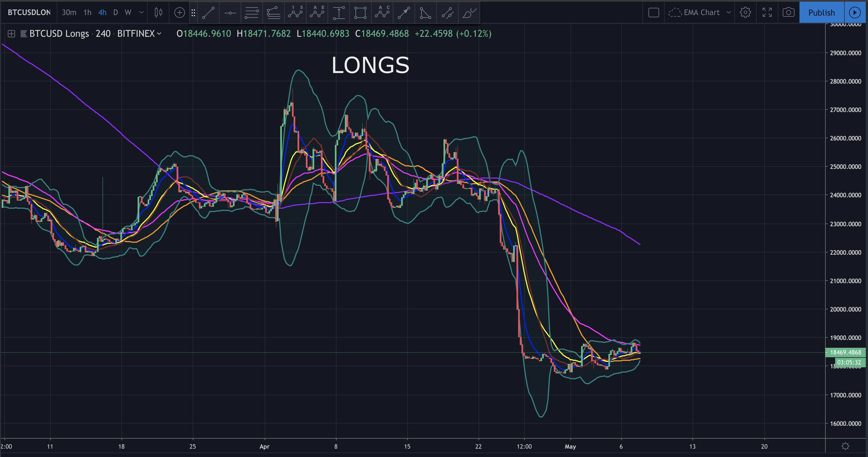Image resolution: width=868 pixels, height=457 pixels.
Task: Grab the favorites toolbar drag handle
Action: pos(193,13)
